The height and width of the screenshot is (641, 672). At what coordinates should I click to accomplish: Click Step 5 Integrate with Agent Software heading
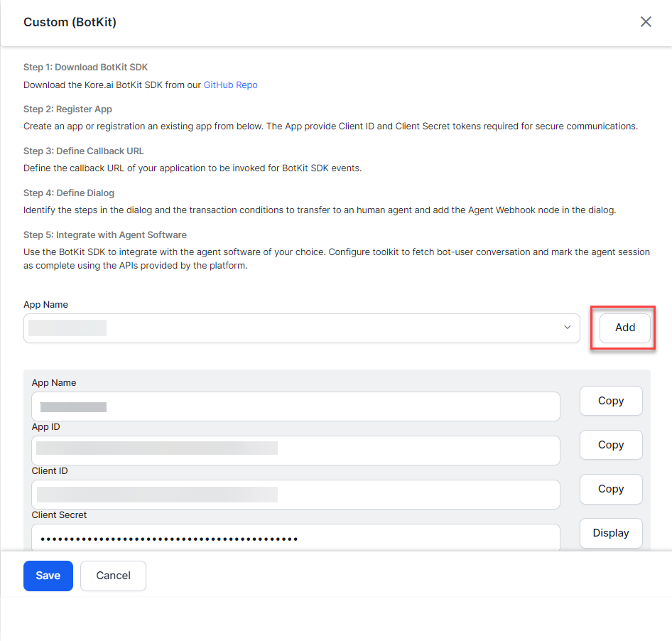105,235
